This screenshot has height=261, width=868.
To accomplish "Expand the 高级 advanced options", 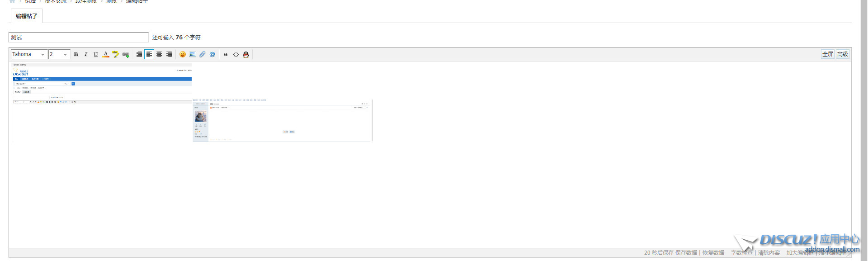I will click(x=843, y=53).
